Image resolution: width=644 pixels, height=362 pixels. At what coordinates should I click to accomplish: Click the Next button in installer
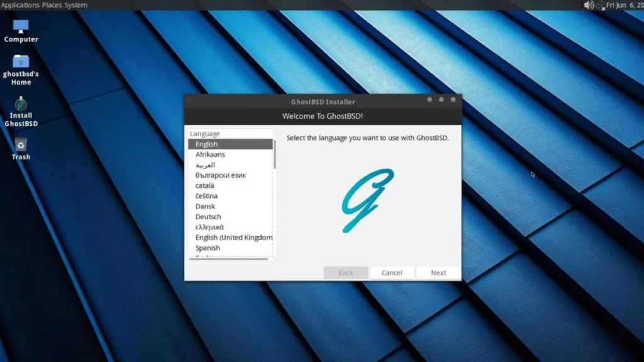tap(438, 273)
